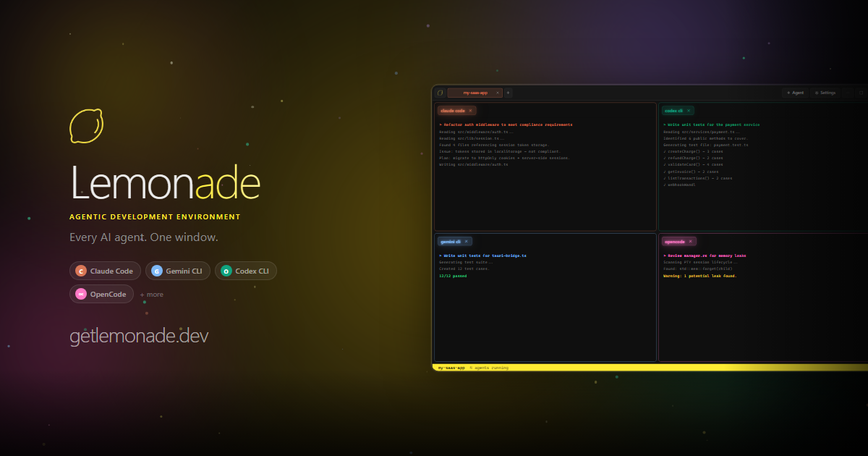
Task: Click the large lemon logo above Lemonade
Action: [86, 126]
